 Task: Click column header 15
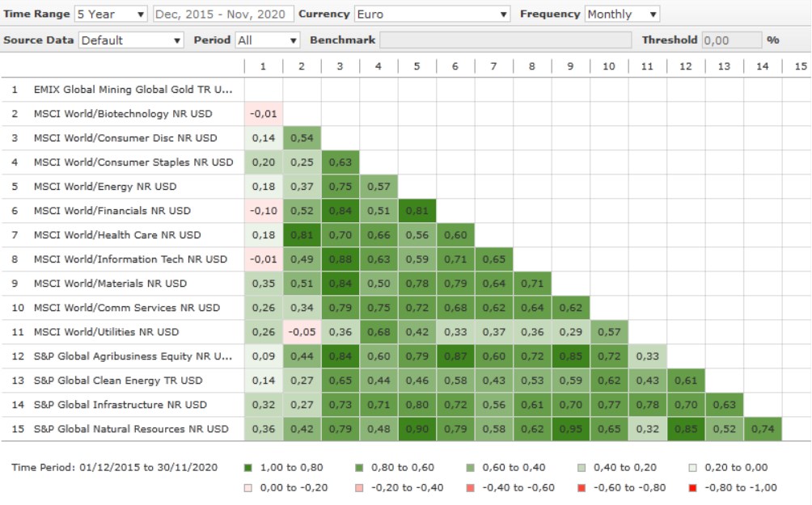pos(800,66)
